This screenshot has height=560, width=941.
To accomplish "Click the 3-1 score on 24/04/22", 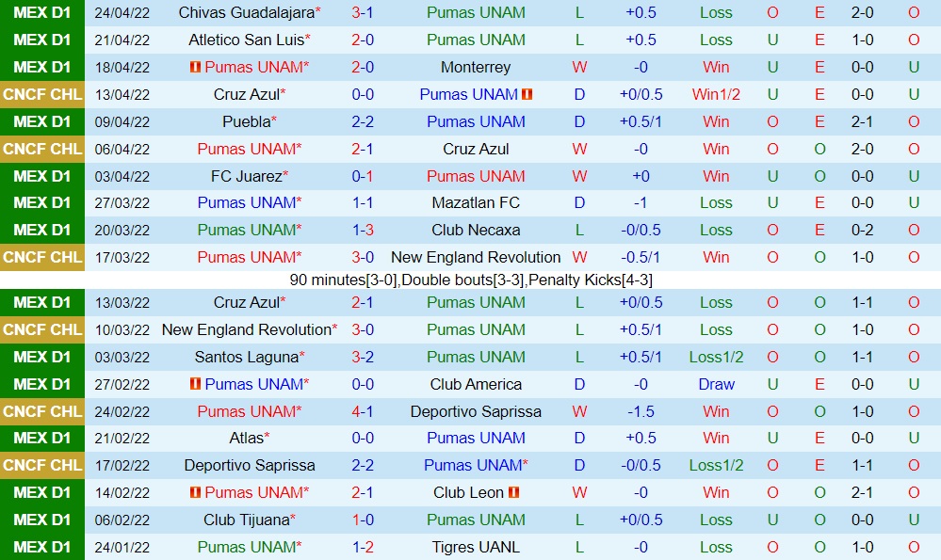I will tap(363, 13).
